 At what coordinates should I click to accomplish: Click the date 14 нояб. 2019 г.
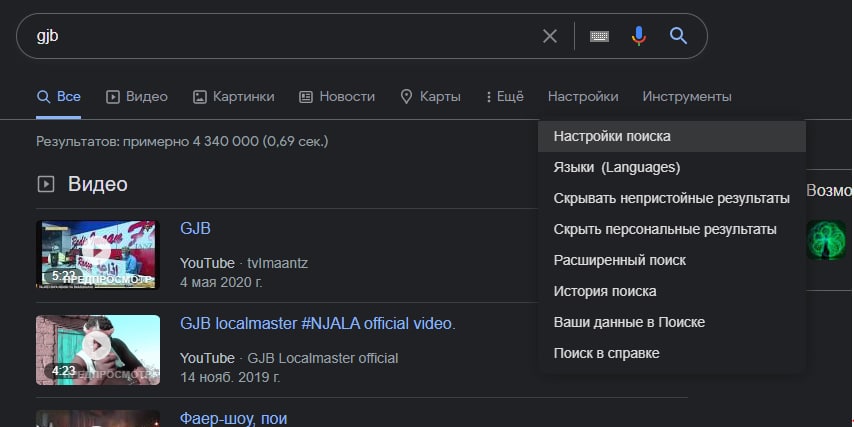230,377
